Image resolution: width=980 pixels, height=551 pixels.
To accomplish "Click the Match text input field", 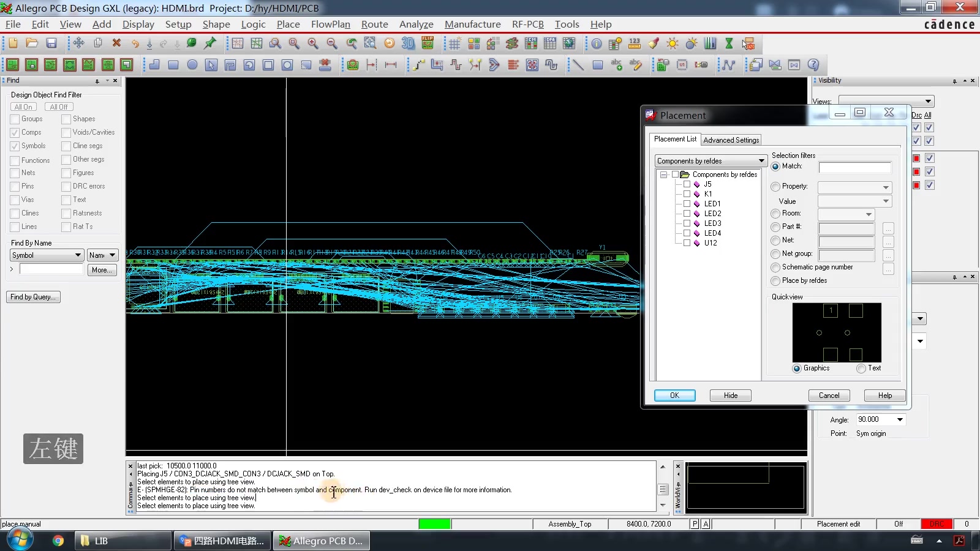I will (854, 167).
